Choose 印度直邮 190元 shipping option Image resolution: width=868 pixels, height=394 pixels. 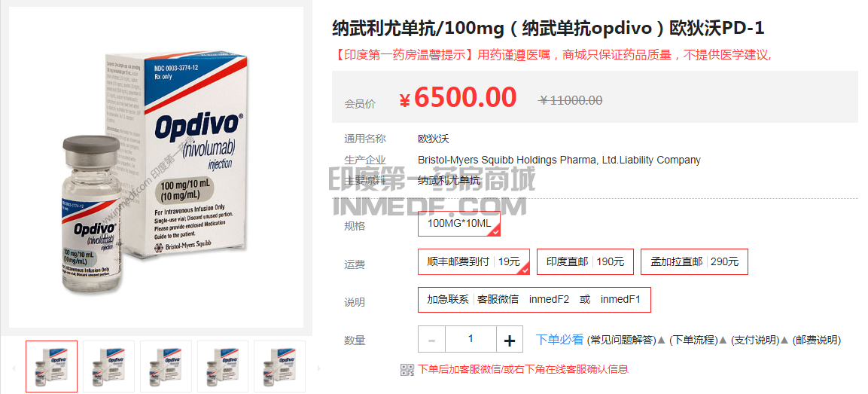coord(585,261)
